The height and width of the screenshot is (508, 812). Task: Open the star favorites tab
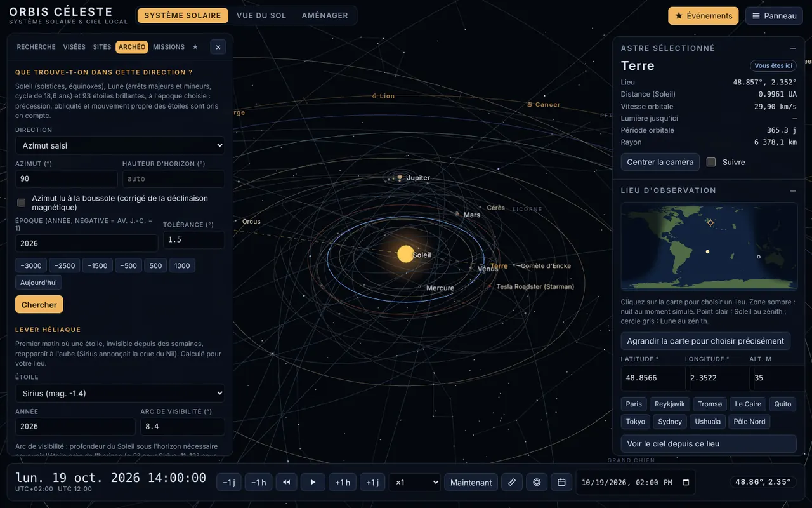[195, 47]
